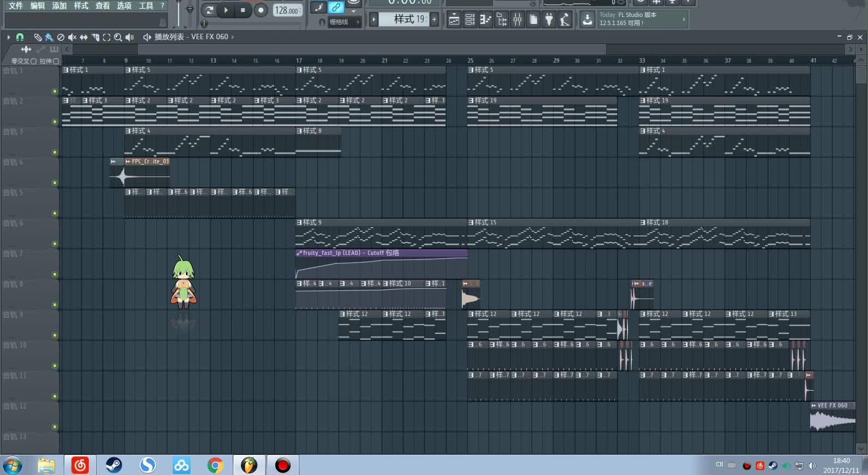Open the menu of 样式 19 clip on track 2 at bar 25
The width and height of the screenshot is (868, 475).
[471, 100]
